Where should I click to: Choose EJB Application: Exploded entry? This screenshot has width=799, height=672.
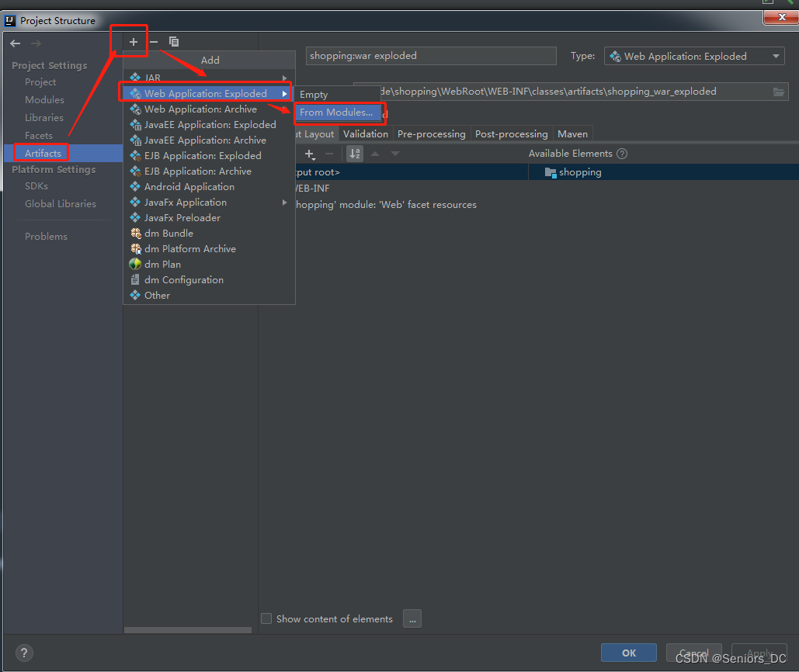pyautogui.click(x=209, y=156)
